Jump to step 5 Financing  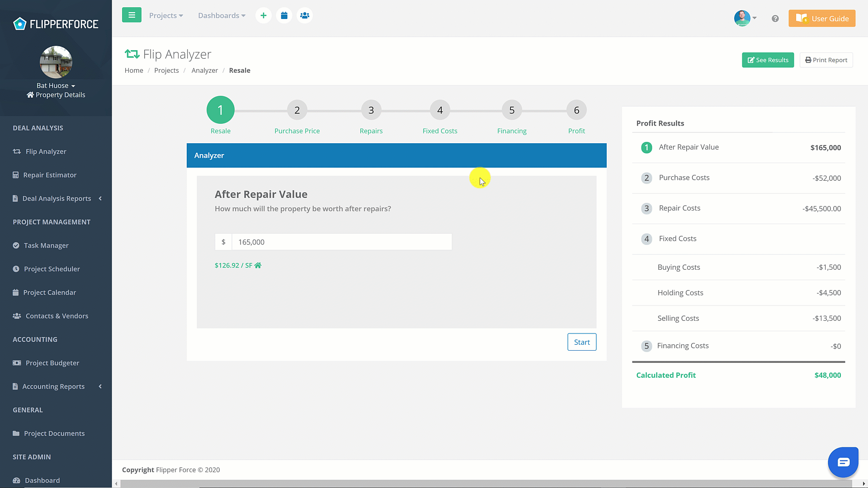click(x=511, y=110)
